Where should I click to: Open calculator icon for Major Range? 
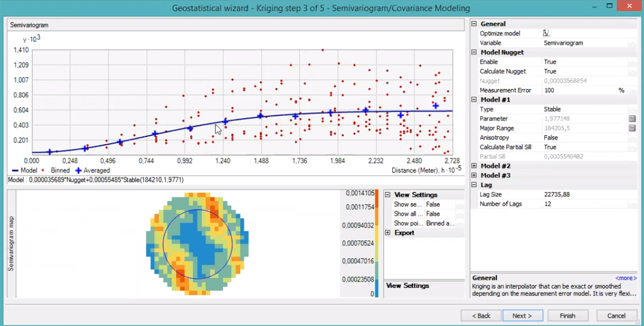632,128
